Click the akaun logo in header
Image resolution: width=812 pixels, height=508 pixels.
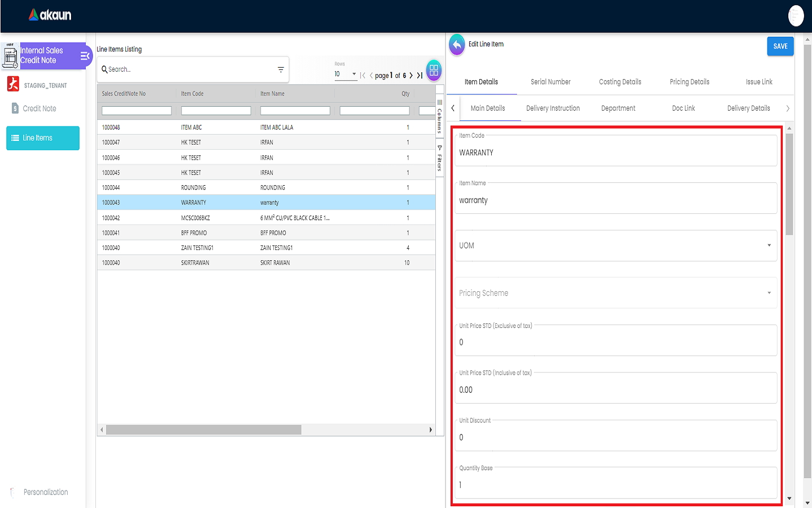click(50, 15)
